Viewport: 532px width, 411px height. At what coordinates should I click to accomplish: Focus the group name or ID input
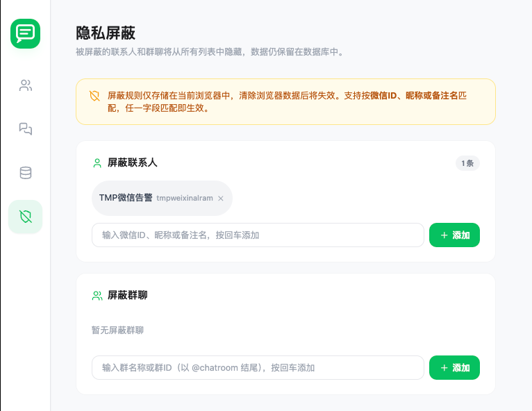click(257, 368)
